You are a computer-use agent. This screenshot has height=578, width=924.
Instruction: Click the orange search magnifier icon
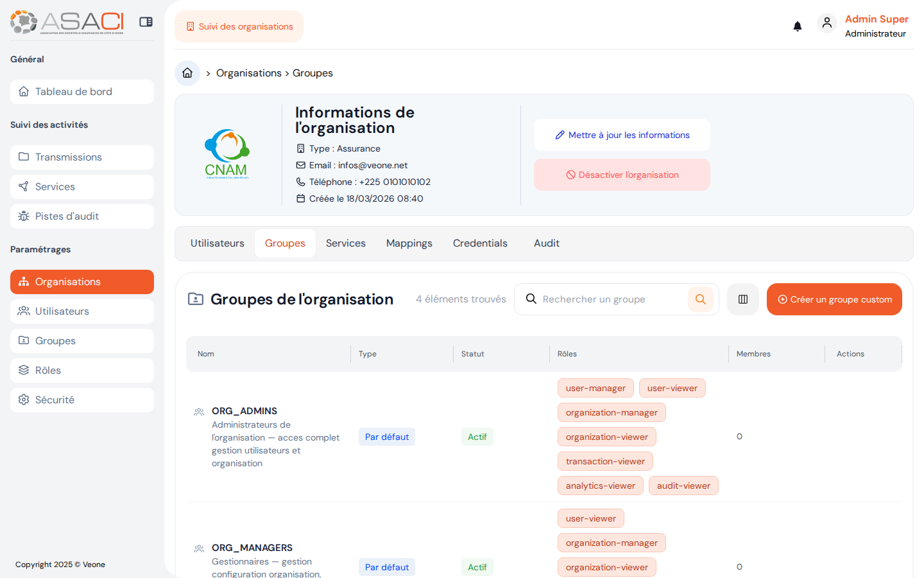[x=700, y=299]
